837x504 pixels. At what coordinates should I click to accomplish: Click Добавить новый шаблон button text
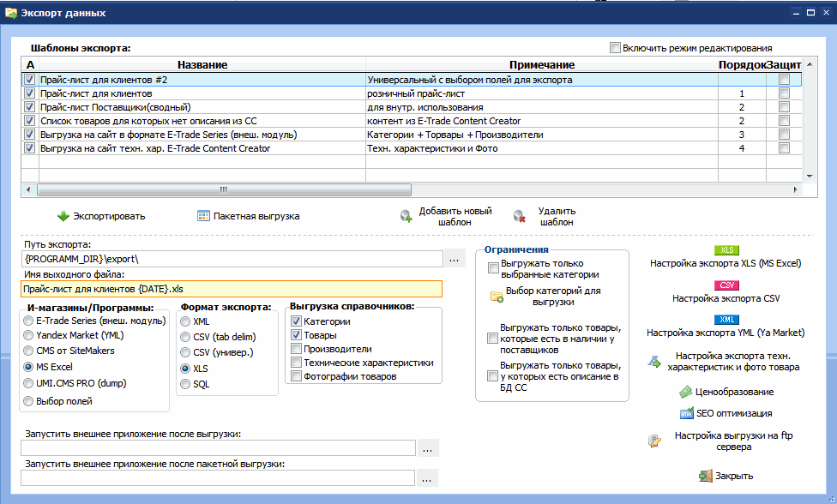point(455,217)
